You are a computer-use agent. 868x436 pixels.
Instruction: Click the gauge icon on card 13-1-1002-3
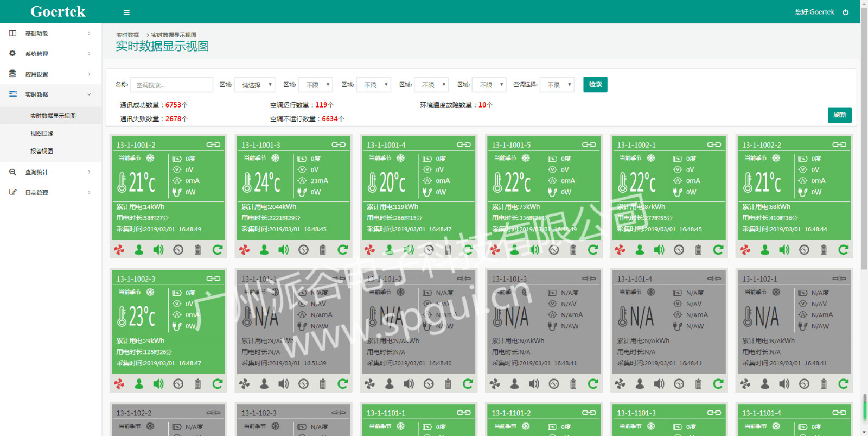coord(178,384)
